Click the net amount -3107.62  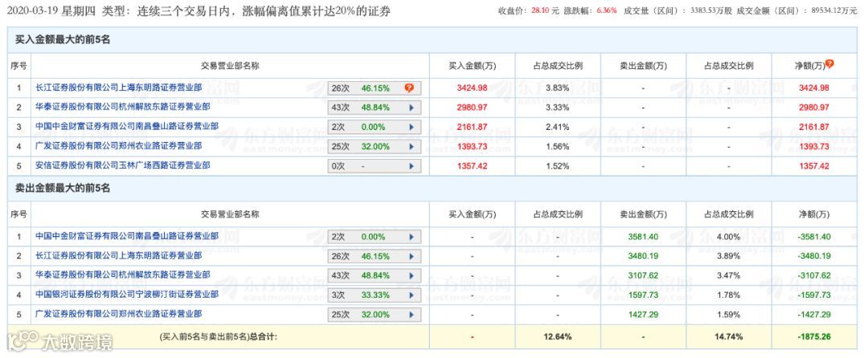(813, 275)
